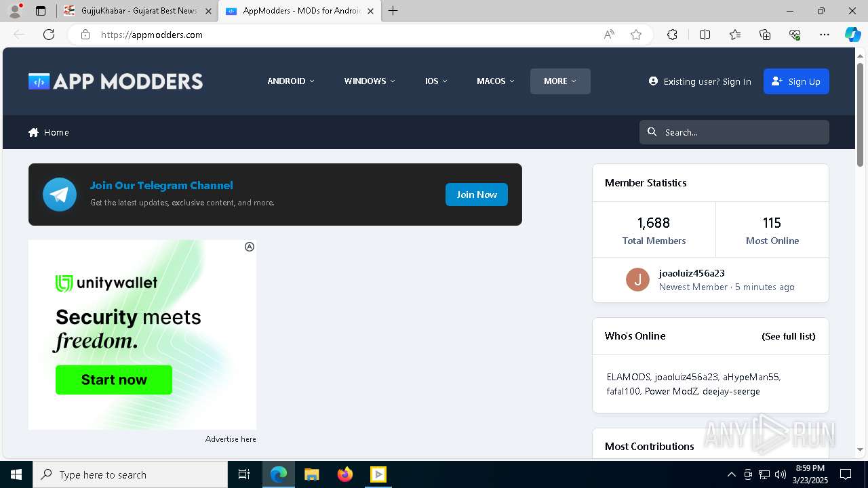Open Read aloud in address bar
Image resolution: width=868 pixels, height=488 pixels.
click(609, 35)
